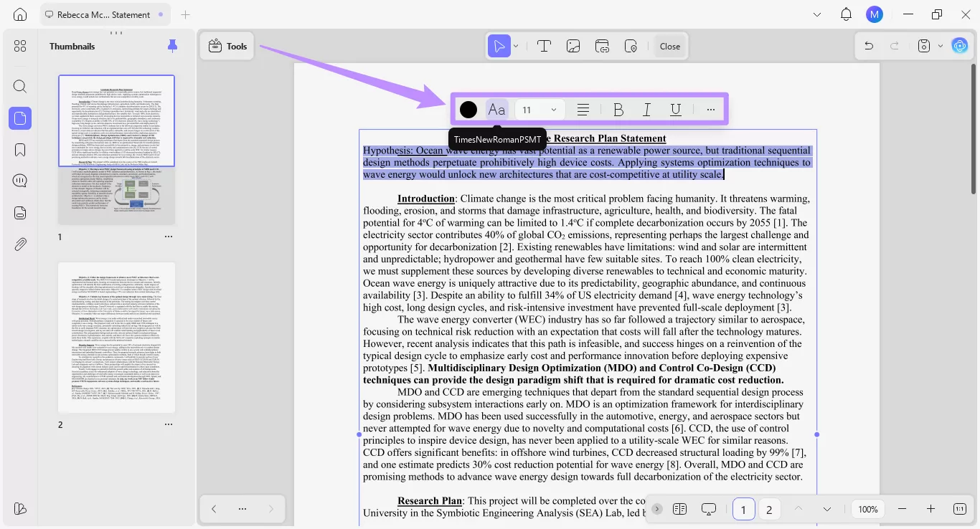Toggle the two-page reading view
The image size is (980, 529).
tap(680, 509)
